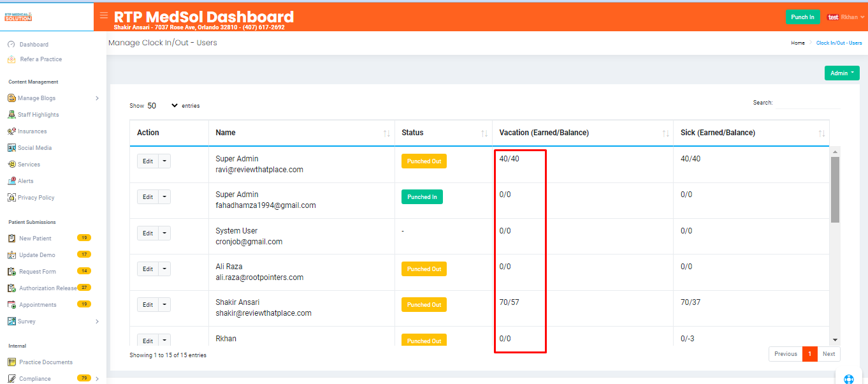Click the Punch In button
The image size is (868, 384).
[803, 17]
